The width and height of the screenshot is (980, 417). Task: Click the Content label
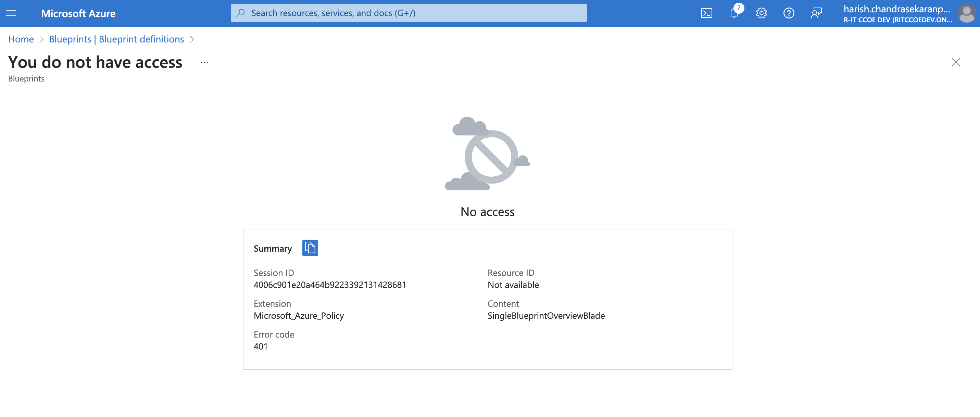503,304
